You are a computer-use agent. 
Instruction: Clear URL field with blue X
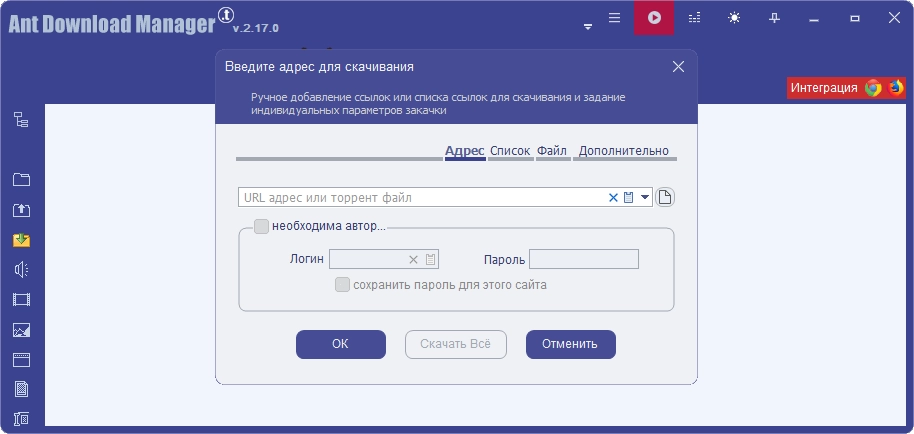coord(613,197)
